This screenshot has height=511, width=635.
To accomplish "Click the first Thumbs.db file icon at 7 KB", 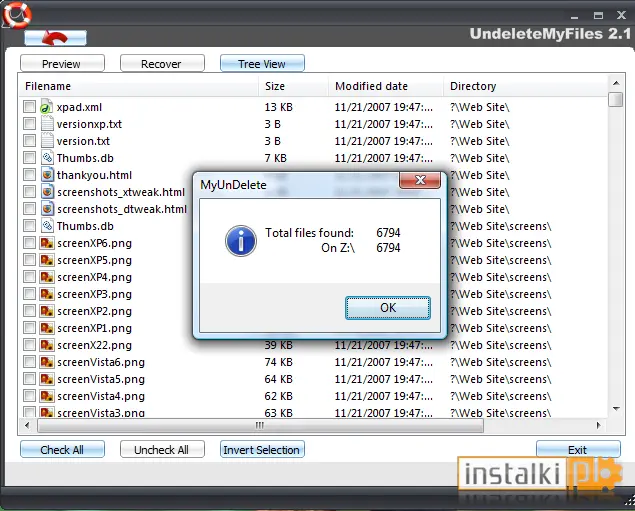I will pyautogui.click(x=47, y=158).
